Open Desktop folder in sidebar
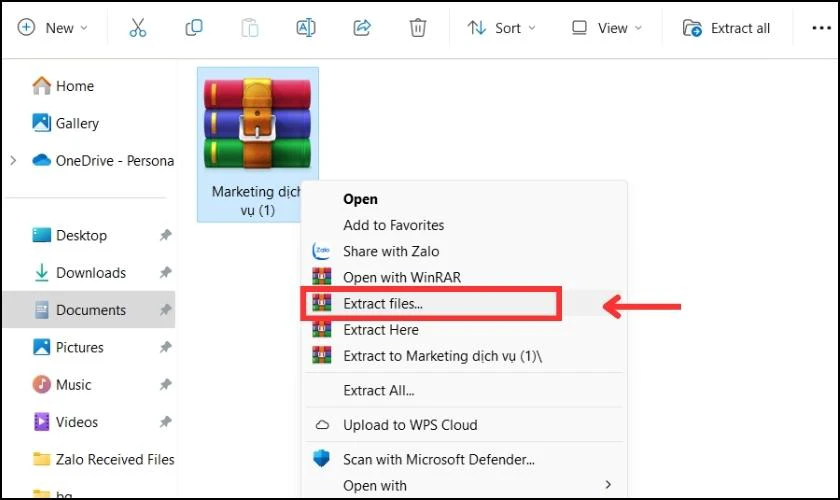The image size is (840, 500). [x=70, y=235]
